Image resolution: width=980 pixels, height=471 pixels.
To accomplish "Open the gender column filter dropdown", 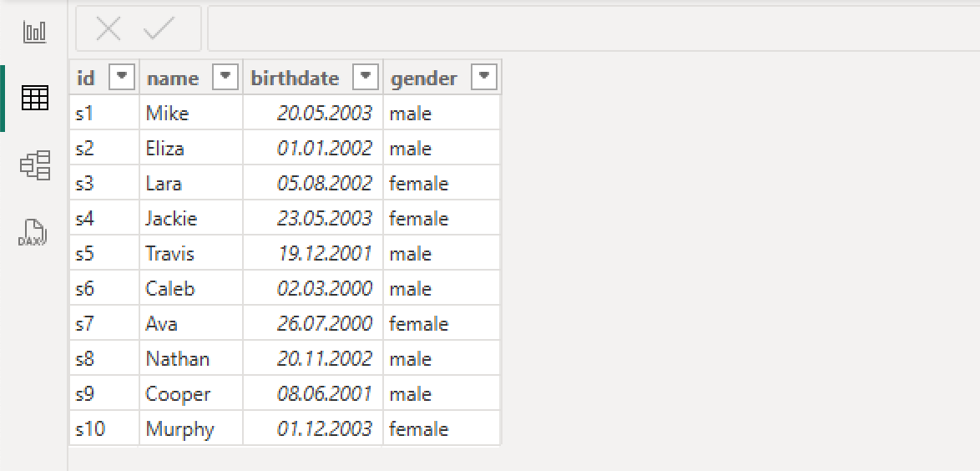I will click(x=484, y=78).
